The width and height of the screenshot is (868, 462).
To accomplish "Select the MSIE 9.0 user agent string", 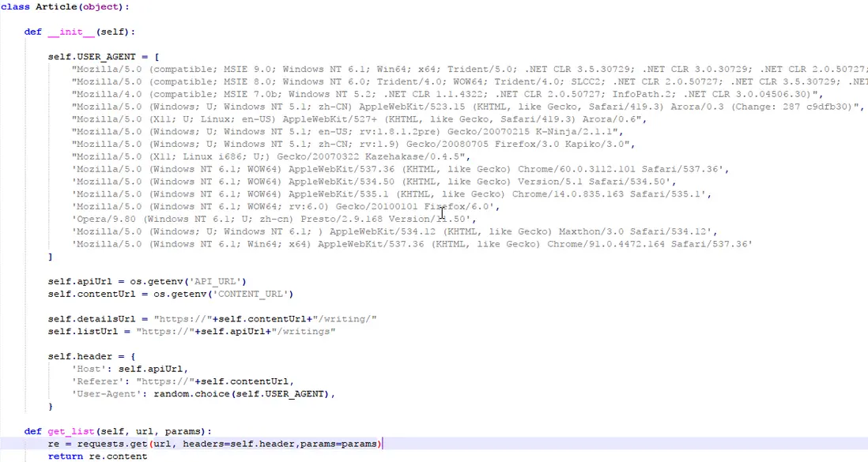I will tap(470, 69).
